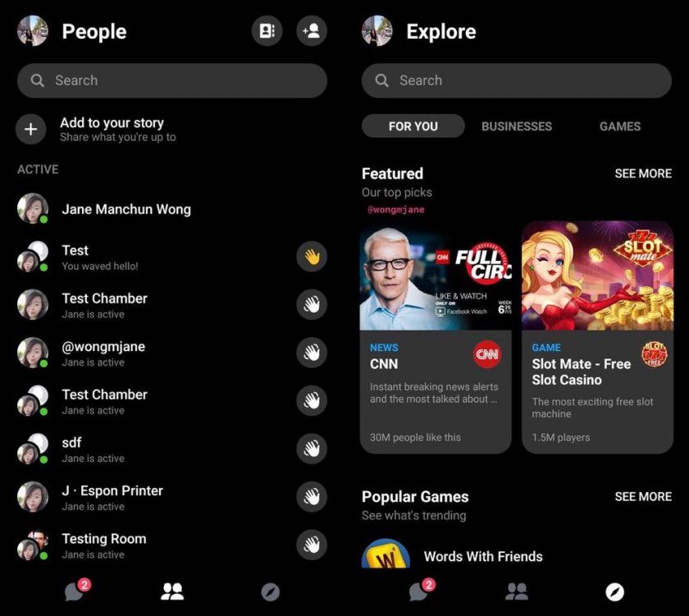This screenshot has width=689, height=616.
Task: Wave at Test Chamber
Action: tap(312, 304)
